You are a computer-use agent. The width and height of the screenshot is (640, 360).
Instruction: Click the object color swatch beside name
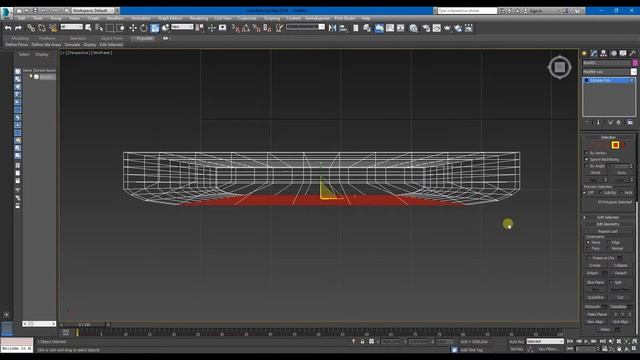click(635, 63)
